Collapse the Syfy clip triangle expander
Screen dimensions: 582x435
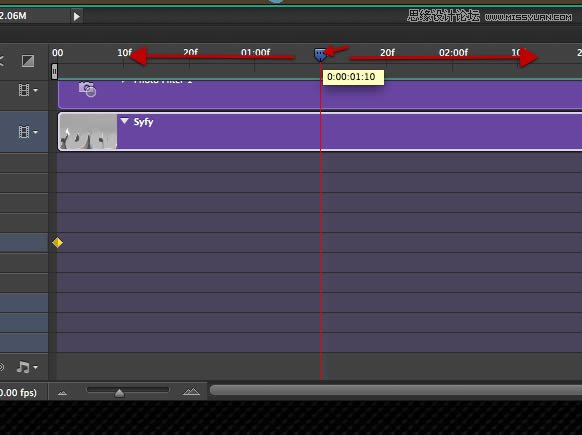(x=124, y=121)
